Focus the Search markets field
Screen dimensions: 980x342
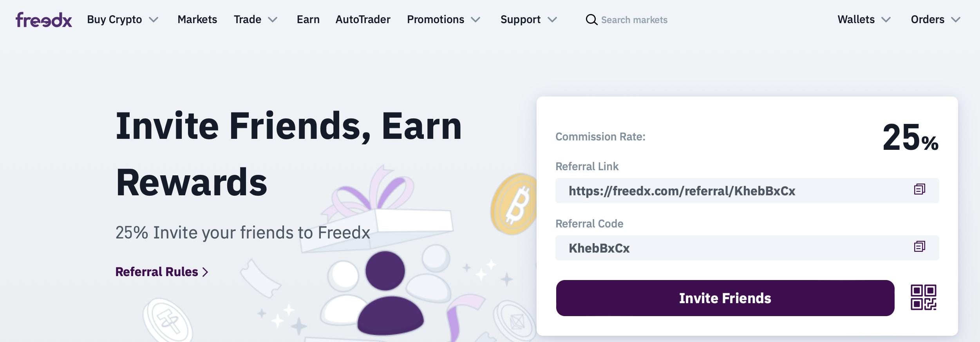pos(634,20)
